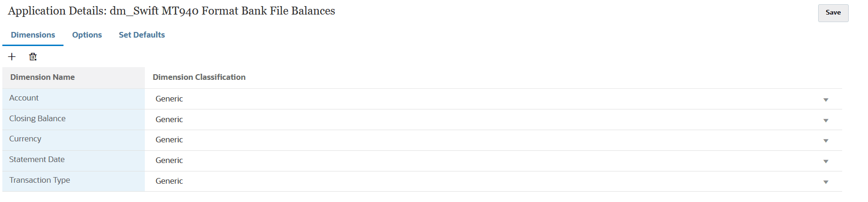868x202 pixels.
Task: Select the Account dimension row
Action: pos(24,98)
